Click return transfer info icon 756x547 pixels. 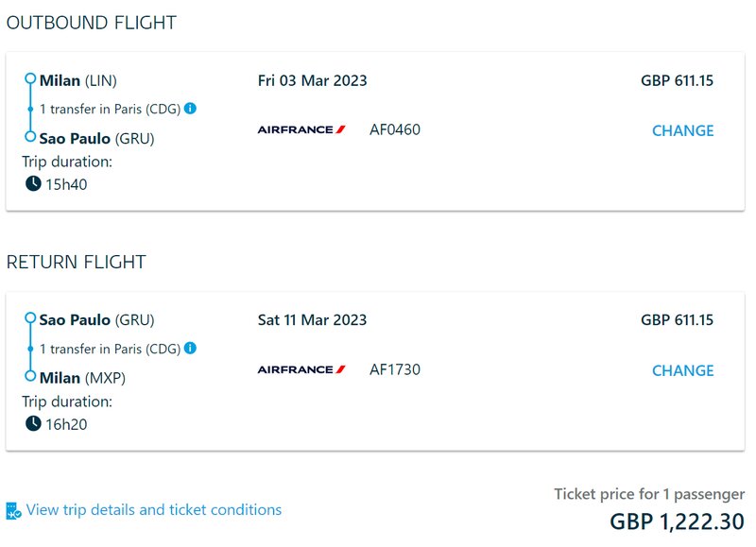(191, 348)
